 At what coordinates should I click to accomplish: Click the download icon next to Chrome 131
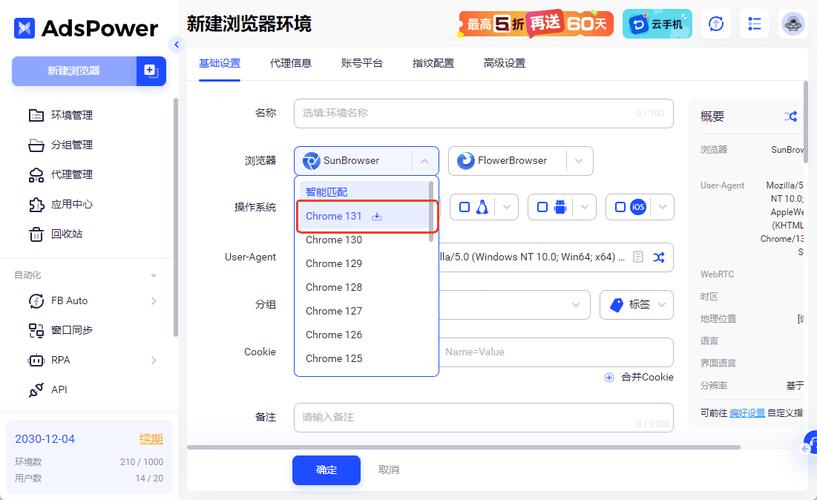[x=377, y=216]
